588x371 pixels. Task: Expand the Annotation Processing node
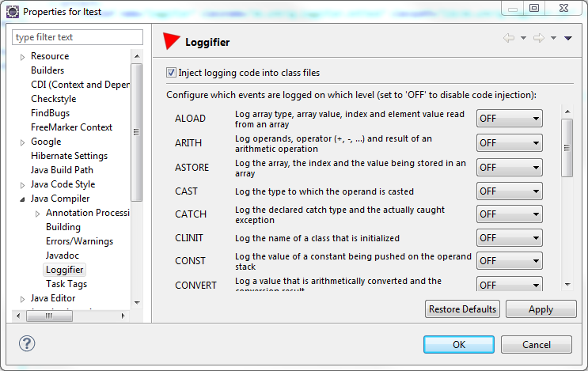(37, 214)
